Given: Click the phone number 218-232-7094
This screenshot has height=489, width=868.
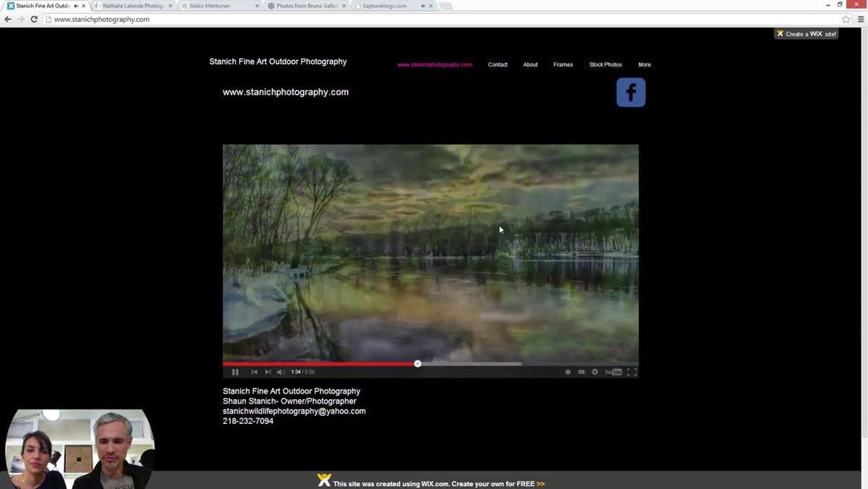Looking at the screenshot, I should [248, 421].
